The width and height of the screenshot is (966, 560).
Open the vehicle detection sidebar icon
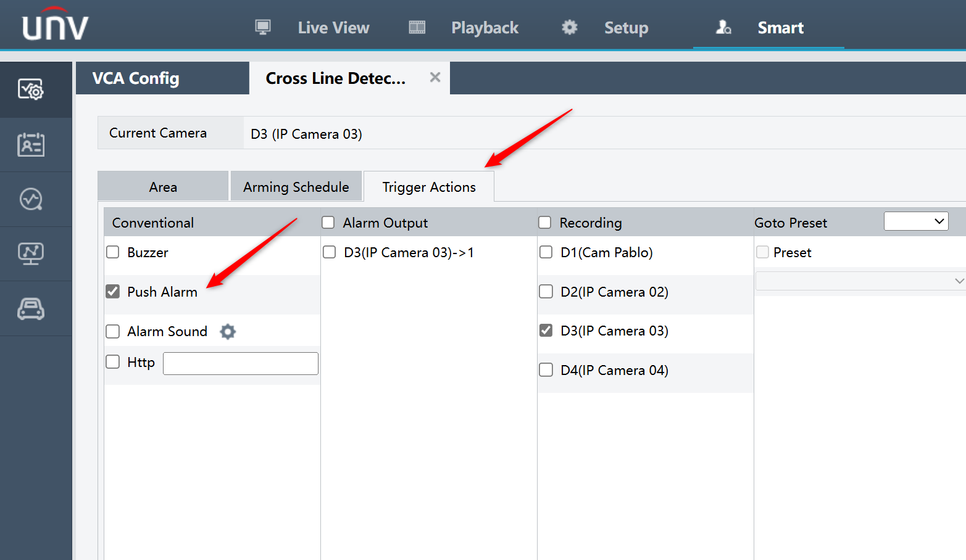(30, 308)
